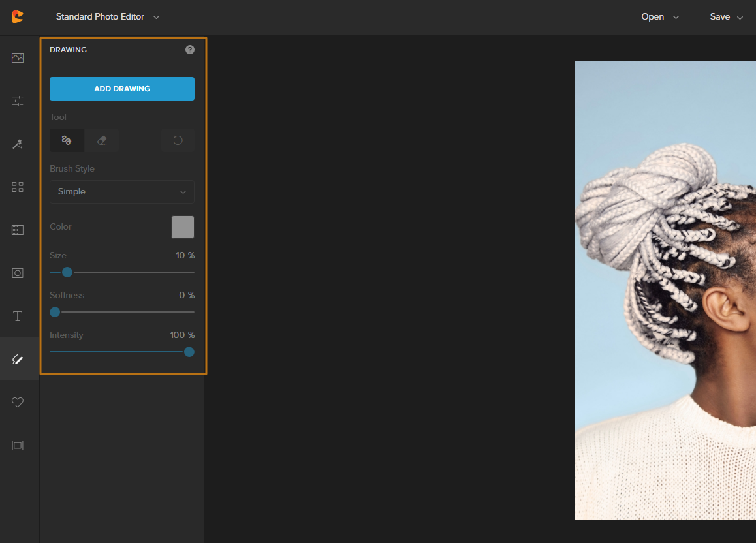Open the Save dropdown menu
The image size is (756, 543).
tap(726, 17)
